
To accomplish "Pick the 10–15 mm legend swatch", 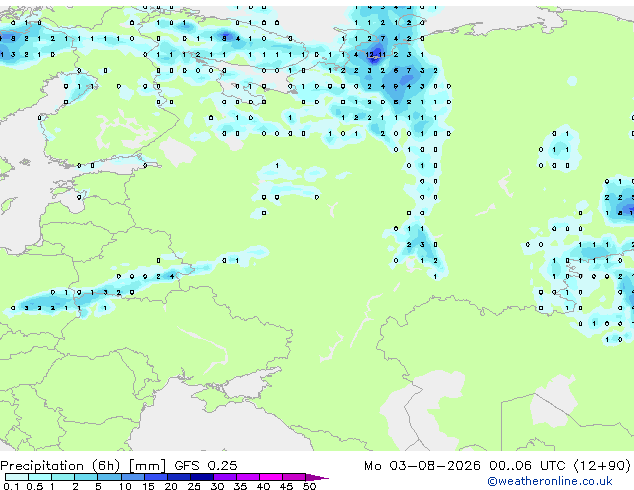I will [132, 477].
